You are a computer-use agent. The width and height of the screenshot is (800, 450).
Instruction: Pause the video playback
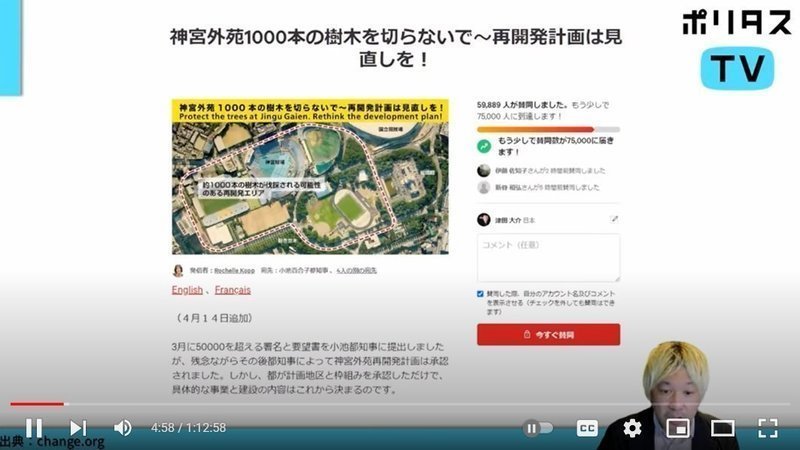point(34,428)
